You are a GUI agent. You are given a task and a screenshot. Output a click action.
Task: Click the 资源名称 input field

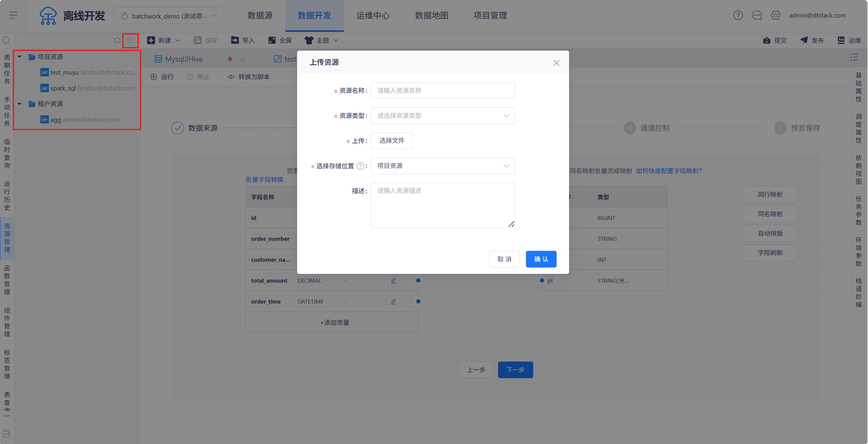point(443,91)
